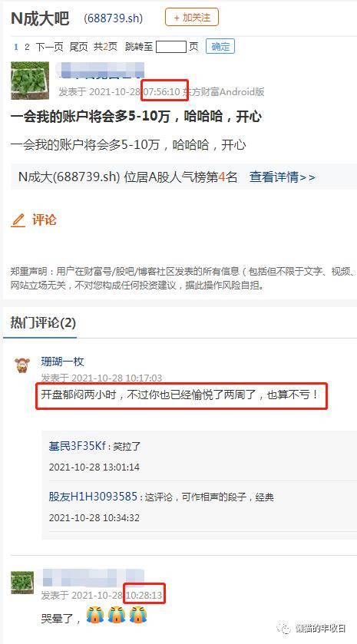Image resolution: width=357 pixels, height=644 pixels.
Task: Click the N成大吧 forum title
Action: point(40,18)
